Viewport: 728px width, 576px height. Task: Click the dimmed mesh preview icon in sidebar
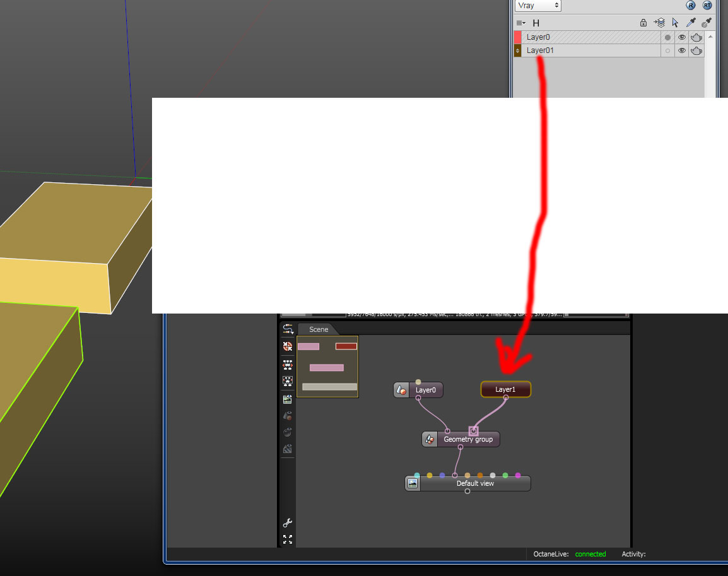[288, 415]
